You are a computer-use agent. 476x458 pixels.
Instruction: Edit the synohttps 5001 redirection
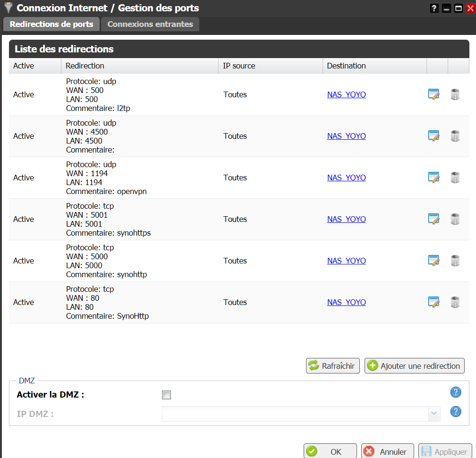click(x=433, y=219)
